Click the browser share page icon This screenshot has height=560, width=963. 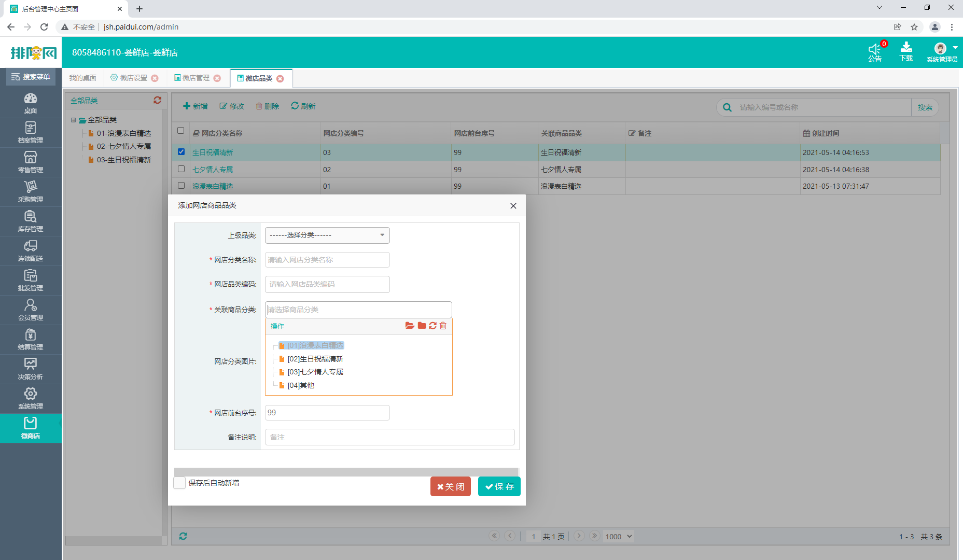[898, 27]
